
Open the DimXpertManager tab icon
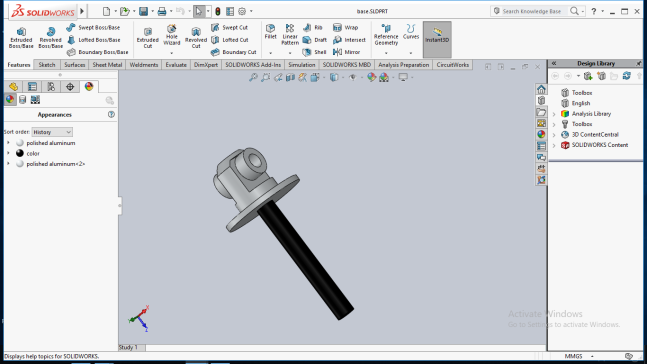tap(70, 86)
